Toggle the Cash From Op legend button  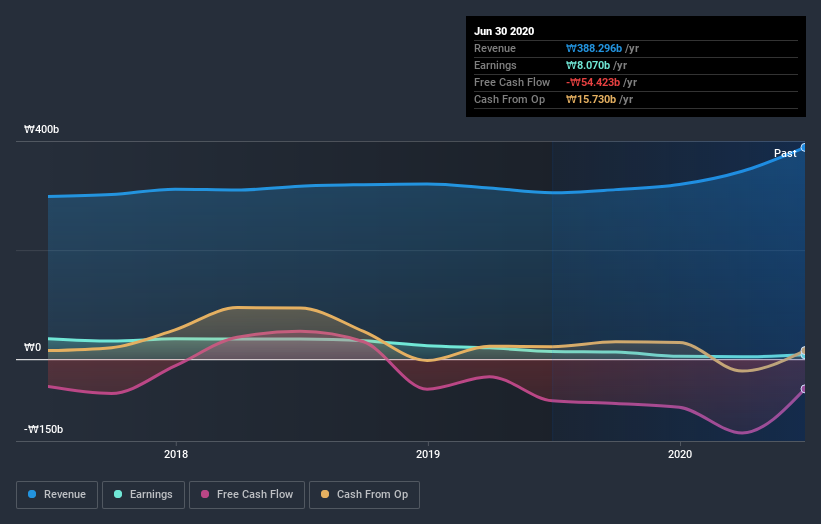point(364,495)
